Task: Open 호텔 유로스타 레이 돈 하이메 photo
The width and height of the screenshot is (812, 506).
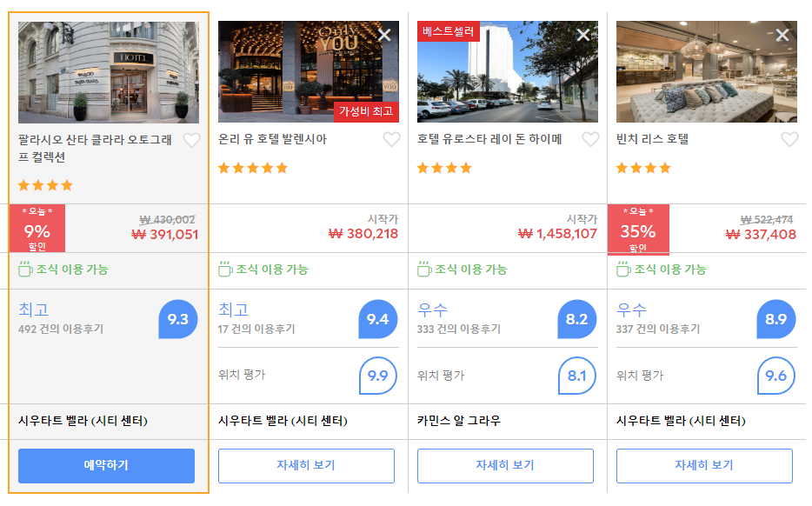Action: (x=508, y=71)
